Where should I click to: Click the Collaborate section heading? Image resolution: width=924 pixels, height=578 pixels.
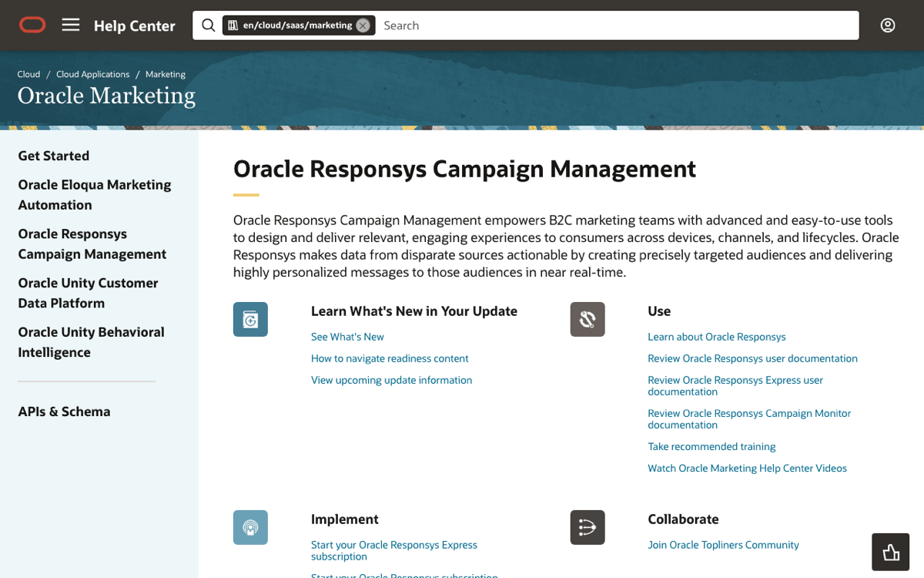coord(683,519)
